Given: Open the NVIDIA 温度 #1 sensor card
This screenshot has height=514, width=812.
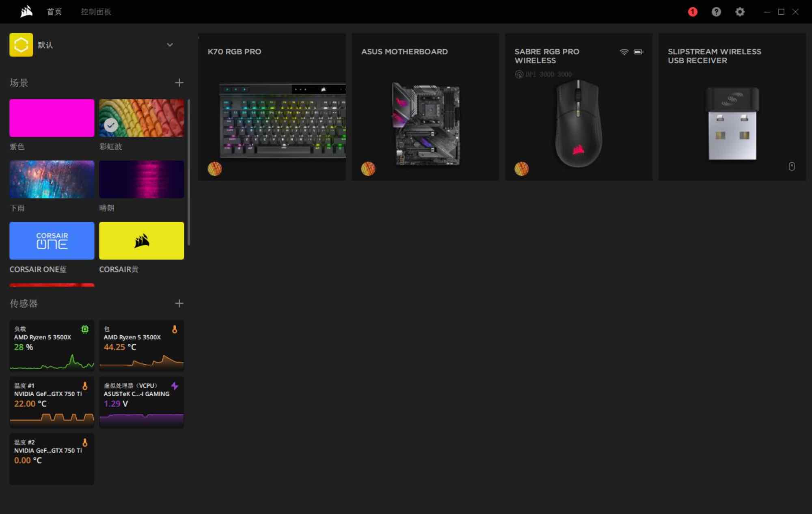Looking at the screenshot, I should click(x=52, y=402).
